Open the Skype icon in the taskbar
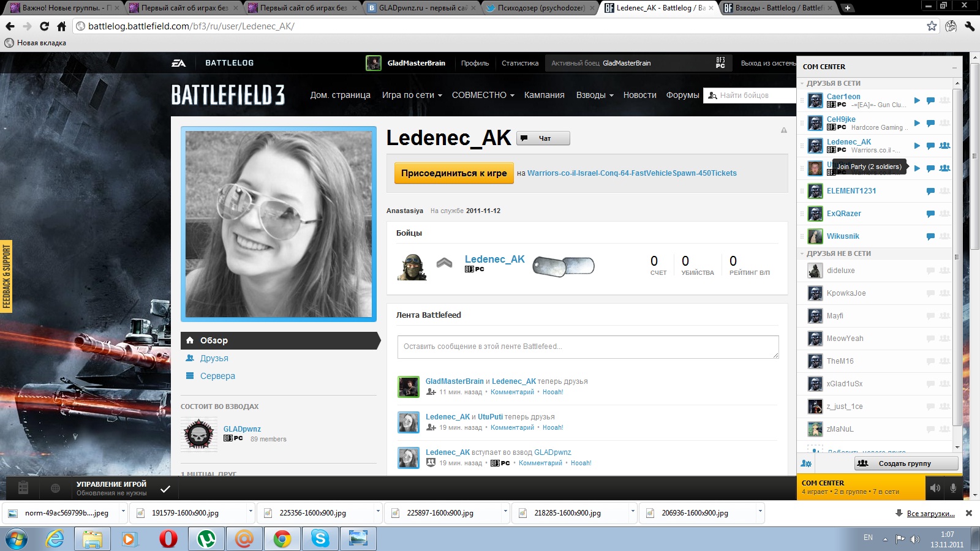Viewport: 980px width, 551px height. pyautogui.click(x=320, y=539)
